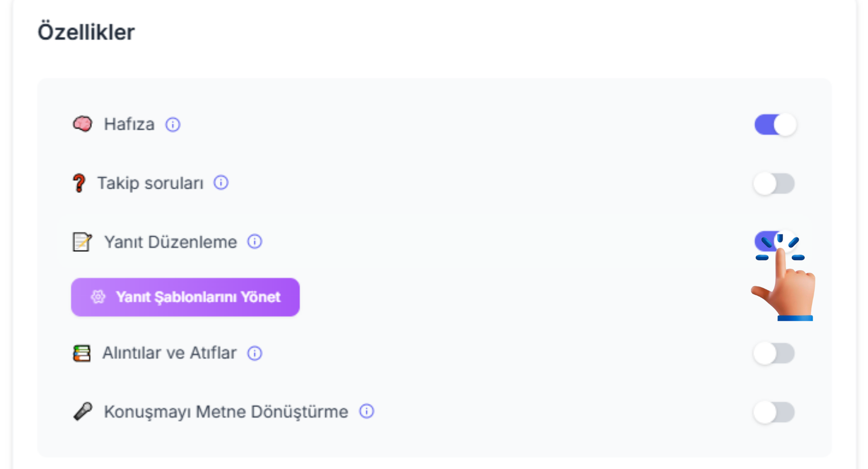
Task: Click the notepad icon beside Yanıt Düzenleme
Action: pos(82,242)
